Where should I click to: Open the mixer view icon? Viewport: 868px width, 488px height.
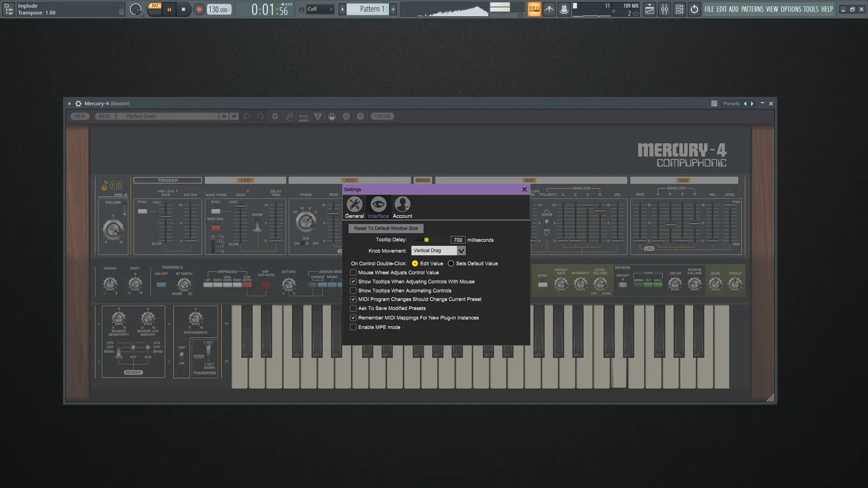[x=664, y=9]
